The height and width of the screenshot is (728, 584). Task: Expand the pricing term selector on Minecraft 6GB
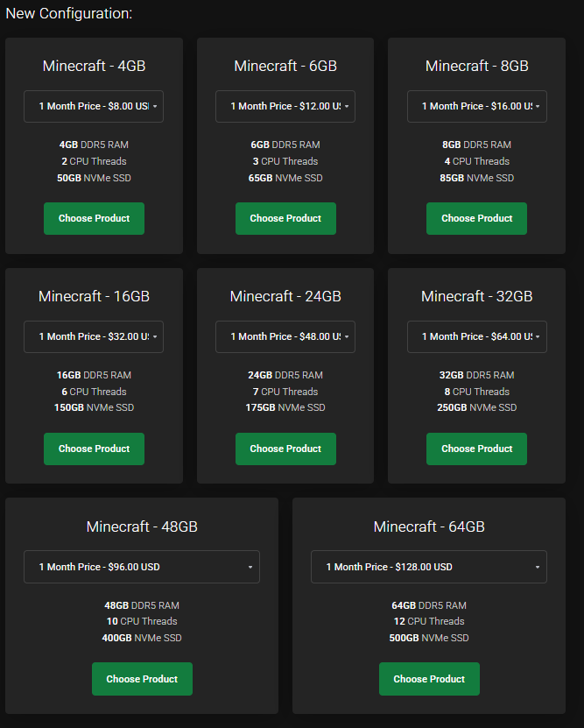[285, 106]
